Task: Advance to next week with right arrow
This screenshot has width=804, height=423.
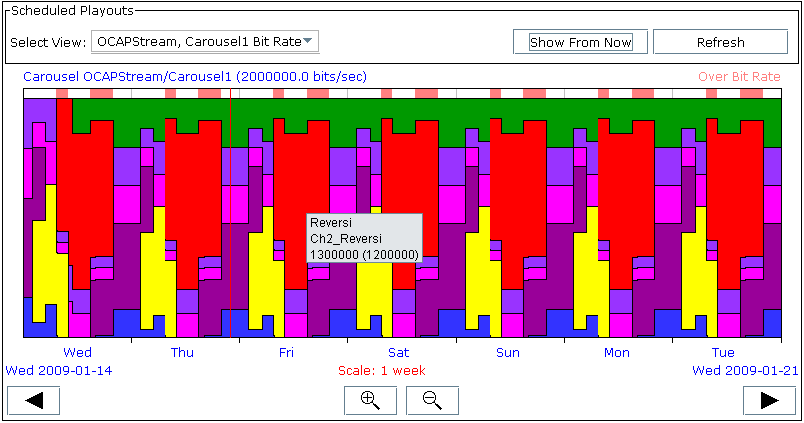Action: pos(770,400)
